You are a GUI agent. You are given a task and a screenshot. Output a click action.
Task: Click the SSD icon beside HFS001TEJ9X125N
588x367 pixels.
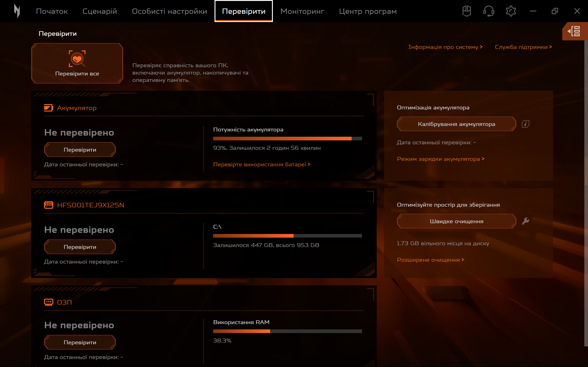pos(48,205)
